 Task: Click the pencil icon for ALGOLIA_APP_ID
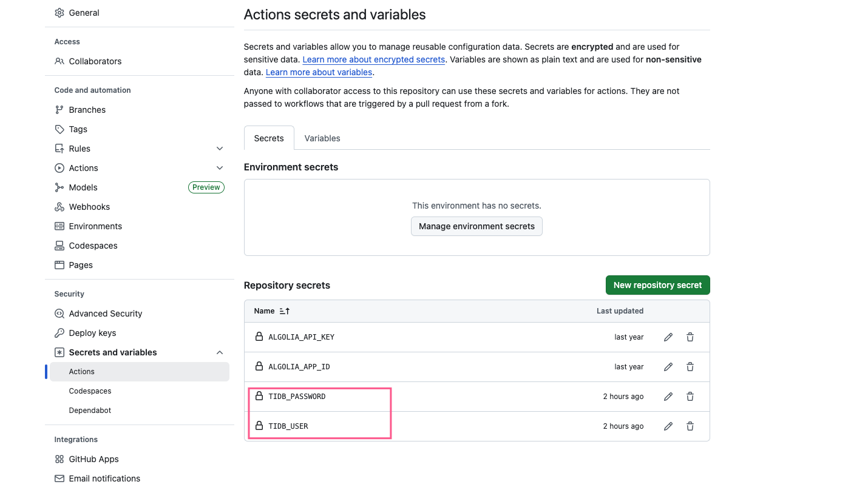[668, 367]
